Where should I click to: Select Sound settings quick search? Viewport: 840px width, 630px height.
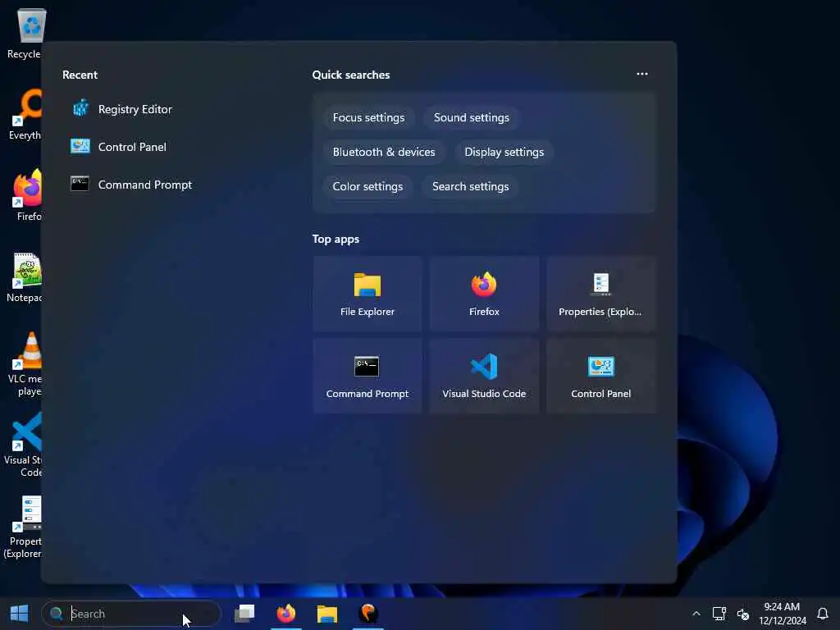[472, 118]
